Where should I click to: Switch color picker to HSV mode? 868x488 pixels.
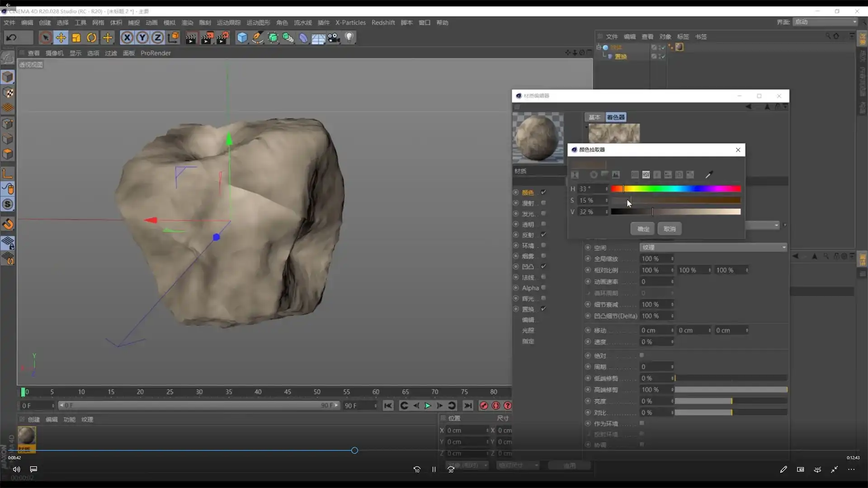(x=646, y=175)
